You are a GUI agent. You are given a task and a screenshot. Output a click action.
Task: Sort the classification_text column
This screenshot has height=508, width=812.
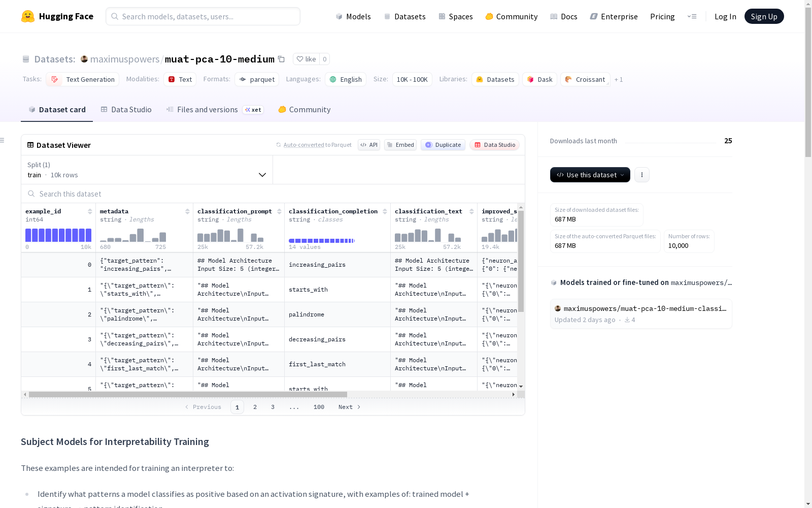point(471,211)
